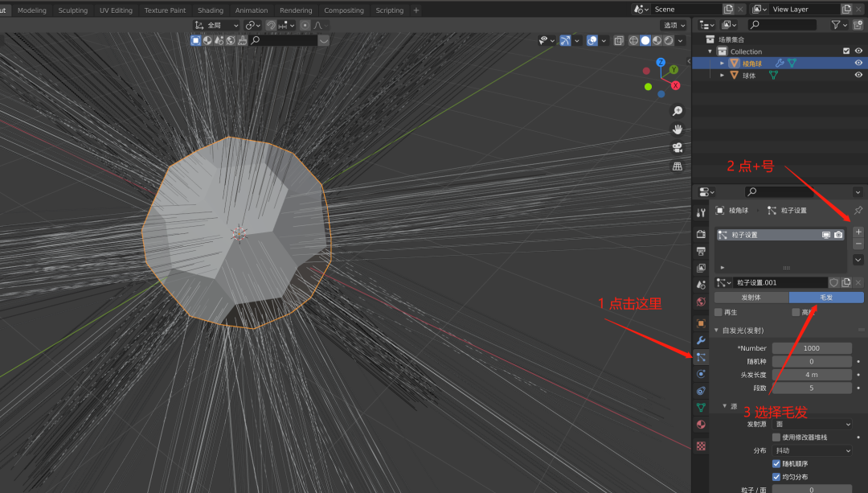Toggle Collection exclude checkbox in outliner
The height and width of the screenshot is (493, 868).
[x=845, y=51]
